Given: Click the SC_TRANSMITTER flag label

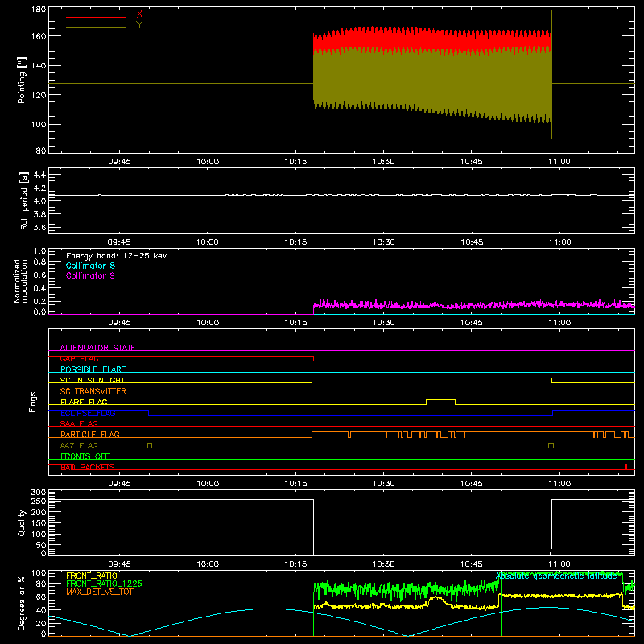Looking at the screenshot, I should [93, 391].
